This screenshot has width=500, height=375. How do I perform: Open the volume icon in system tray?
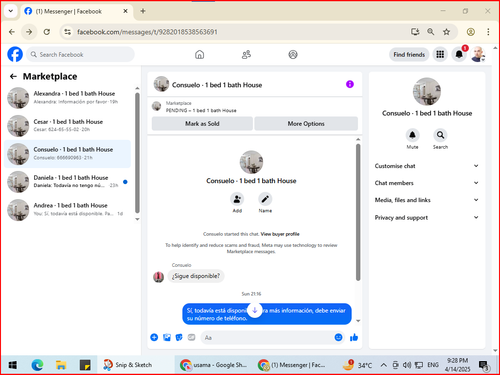(407, 365)
